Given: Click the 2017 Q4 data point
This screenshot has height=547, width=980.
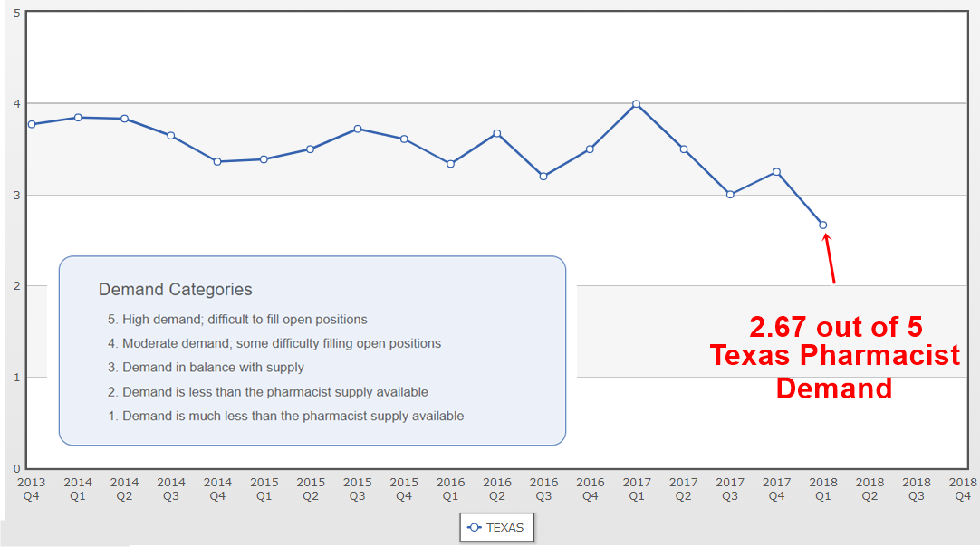Looking at the screenshot, I should [x=776, y=172].
